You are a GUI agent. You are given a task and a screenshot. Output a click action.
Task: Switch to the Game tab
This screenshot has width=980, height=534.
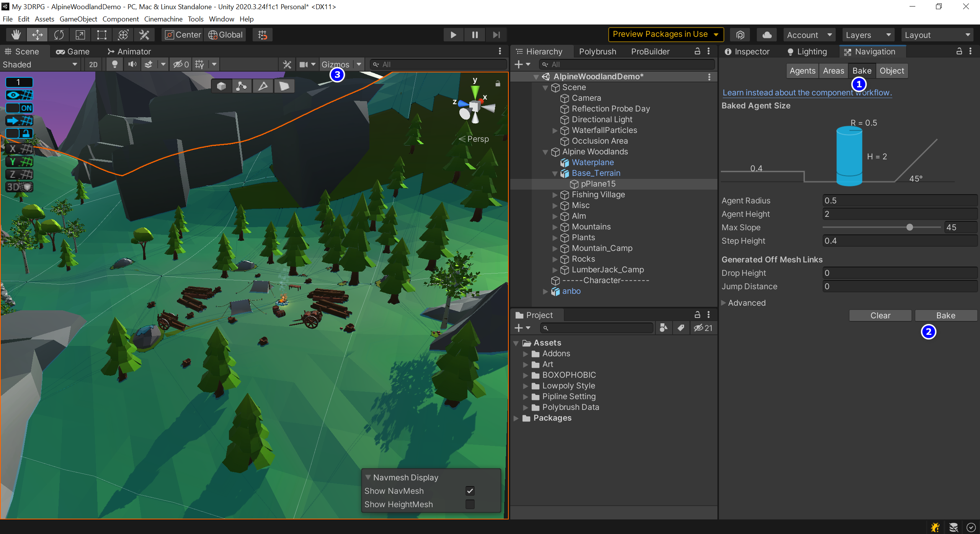click(73, 51)
